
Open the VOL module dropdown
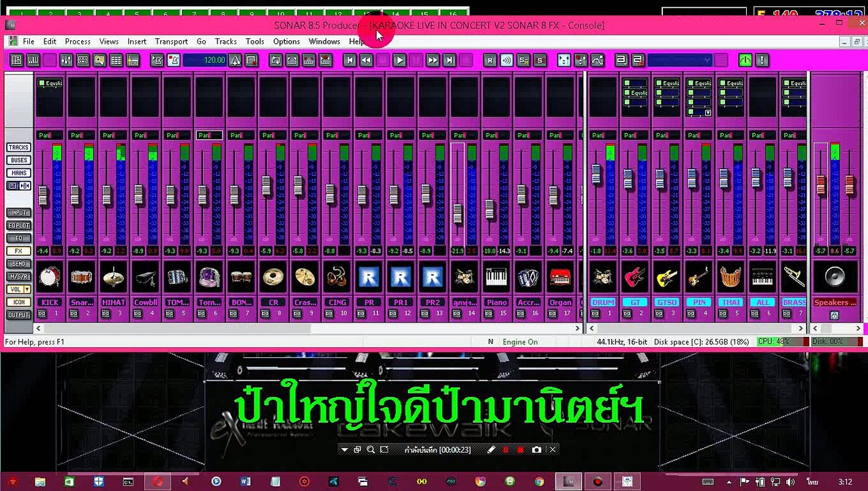(x=27, y=289)
